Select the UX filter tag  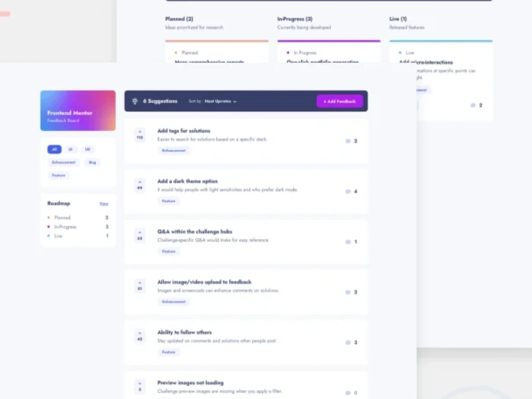(87, 149)
